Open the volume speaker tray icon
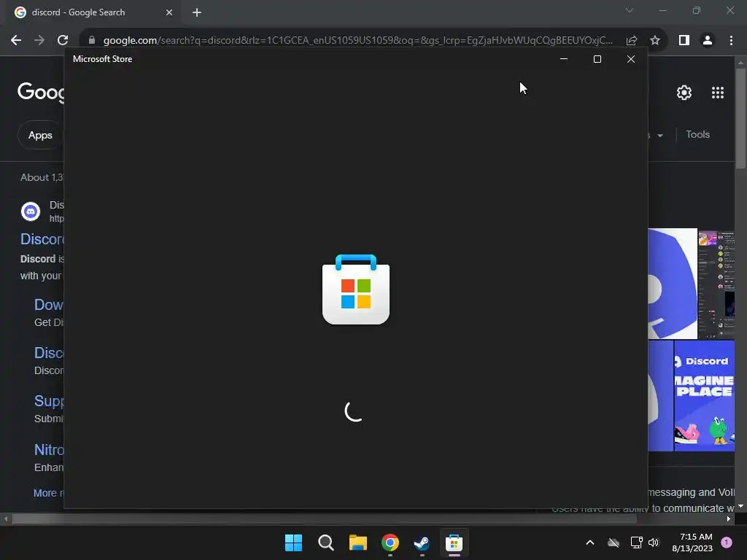Image resolution: width=747 pixels, height=560 pixels. [x=654, y=542]
